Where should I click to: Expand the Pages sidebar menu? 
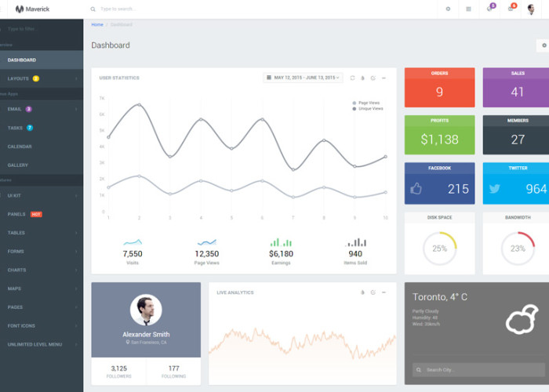click(x=42, y=307)
